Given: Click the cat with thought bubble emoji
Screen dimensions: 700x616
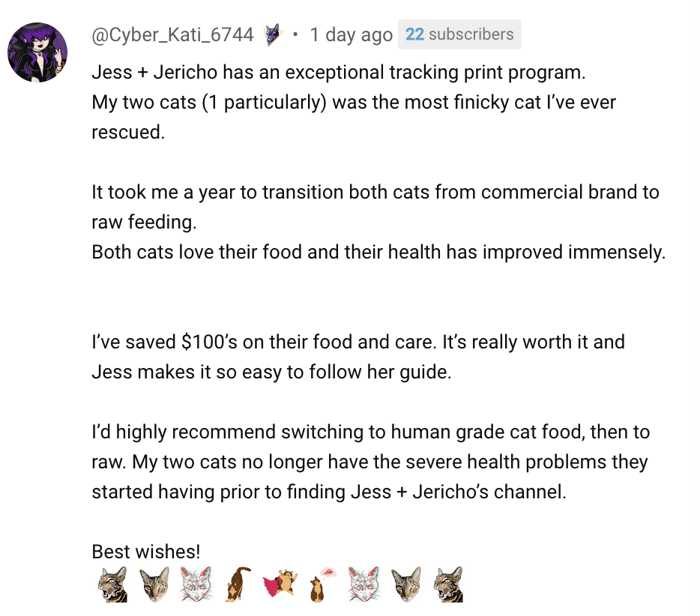Looking at the screenshot, I should pyautogui.click(x=322, y=585).
